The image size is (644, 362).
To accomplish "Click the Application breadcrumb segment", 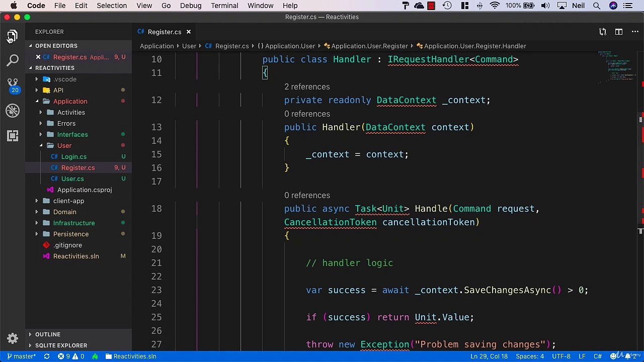I will (157, 46).
